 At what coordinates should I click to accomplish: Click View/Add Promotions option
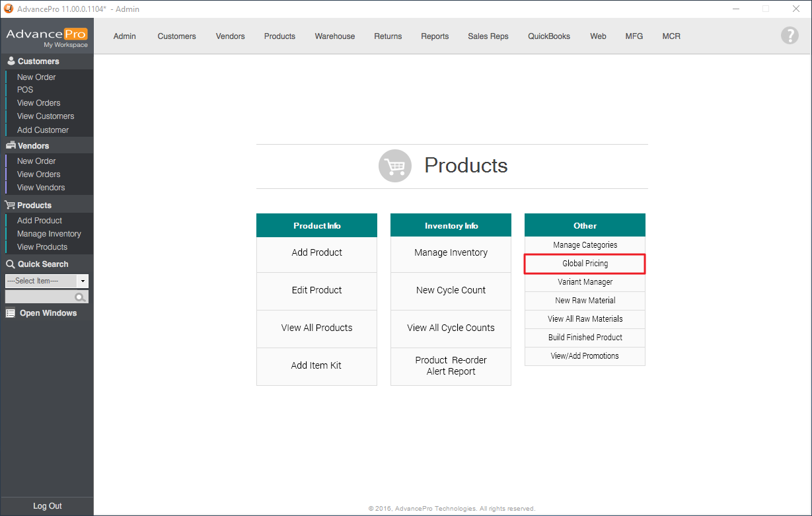coord(585,356)
